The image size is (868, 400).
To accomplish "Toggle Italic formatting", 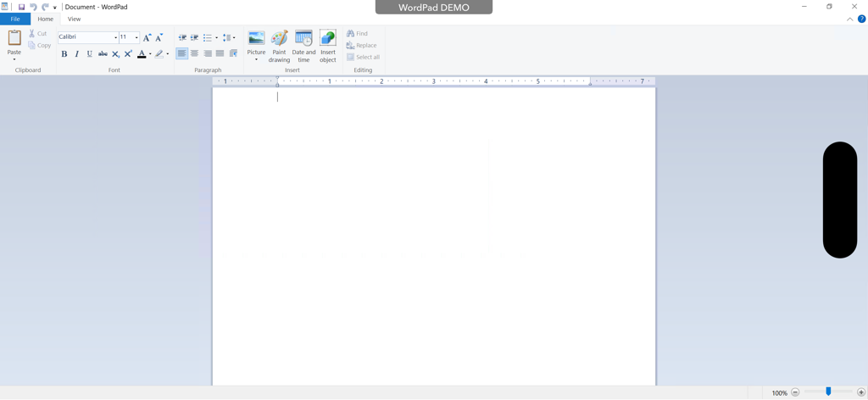I will 77,53.
